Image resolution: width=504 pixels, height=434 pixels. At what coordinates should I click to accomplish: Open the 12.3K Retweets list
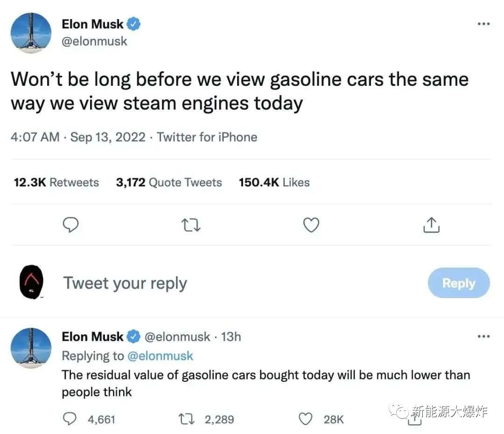point(56,182)
